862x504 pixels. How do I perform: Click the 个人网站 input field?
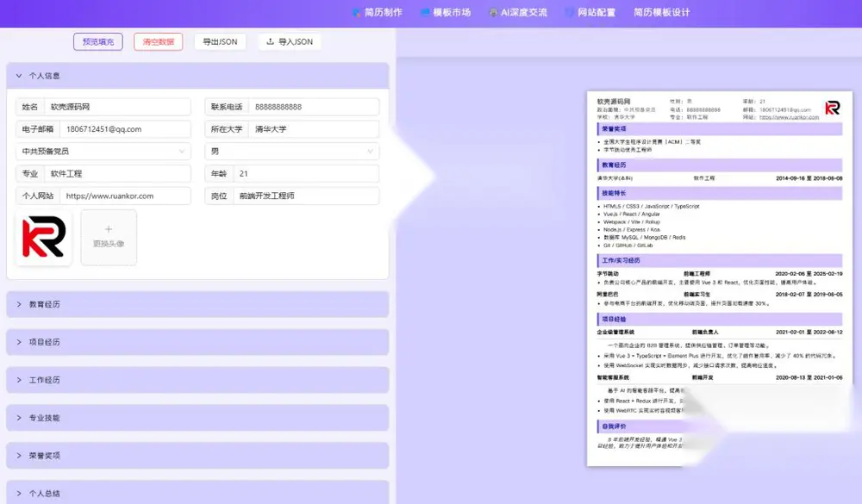point(125,196)
